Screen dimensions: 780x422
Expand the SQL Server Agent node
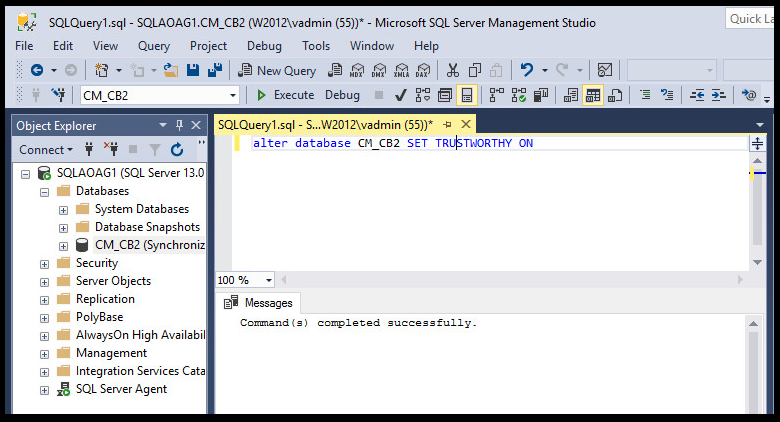pyautogui.click(x=44, y=390)
